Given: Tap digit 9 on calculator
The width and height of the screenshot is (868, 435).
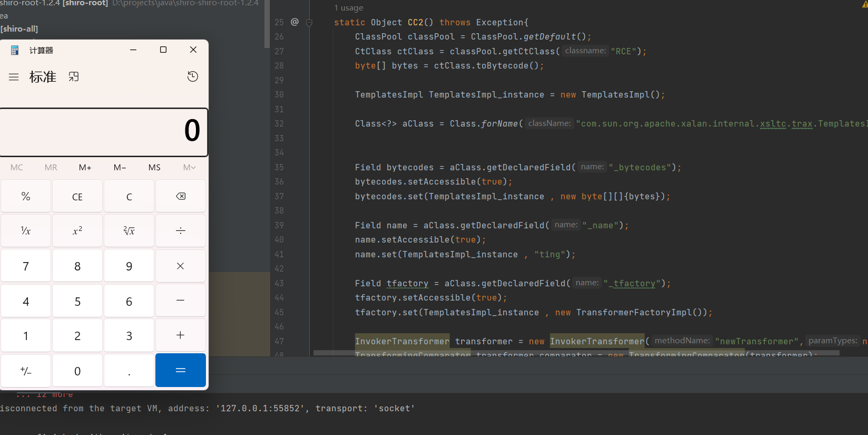Looking at the screenshot, I should coord(129,266).
